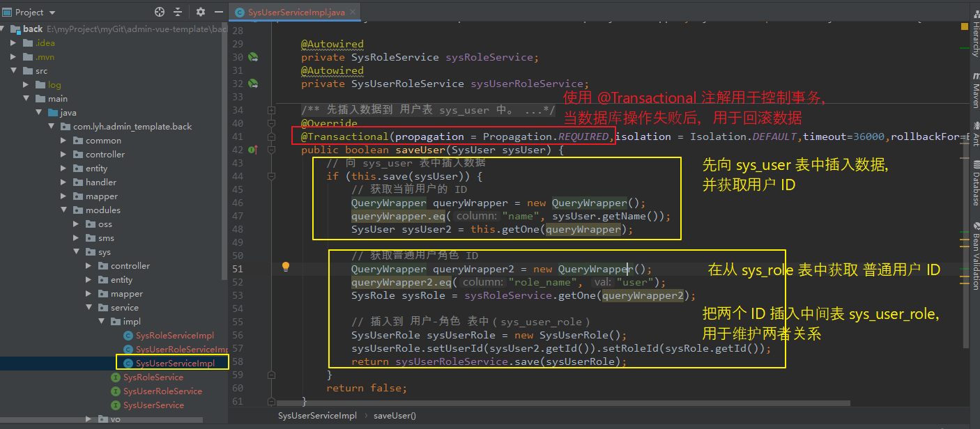
Task: Open SysUserRoleService interface in the tree
Action: click(x=162, y=391)
